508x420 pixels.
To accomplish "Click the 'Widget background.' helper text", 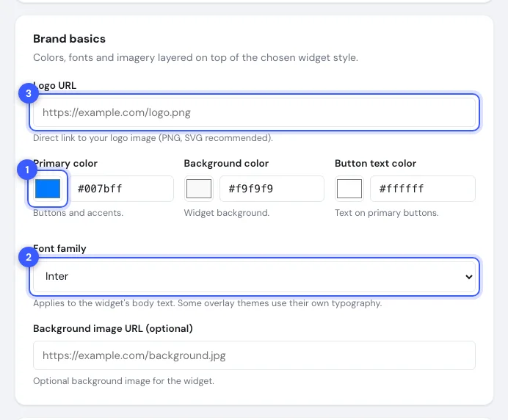I will [x=226, y=213].
